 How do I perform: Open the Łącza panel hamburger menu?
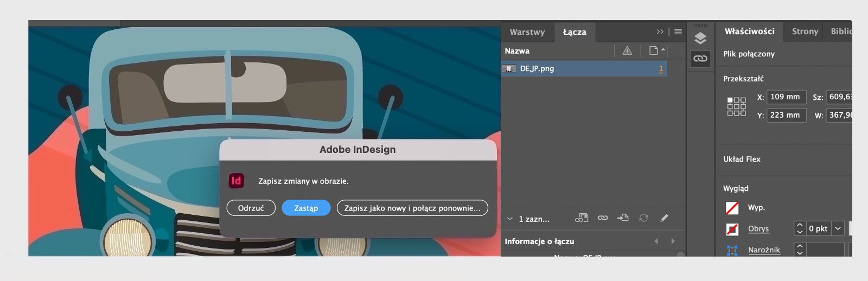click(x=678, y=32)
